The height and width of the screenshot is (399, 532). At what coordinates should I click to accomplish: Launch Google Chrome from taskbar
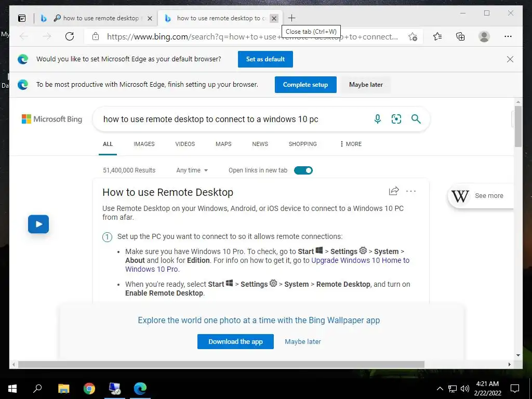[x=89, y=388]
